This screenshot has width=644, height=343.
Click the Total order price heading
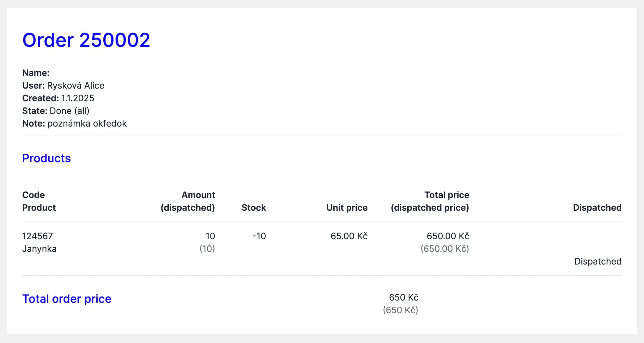point(67,299)
